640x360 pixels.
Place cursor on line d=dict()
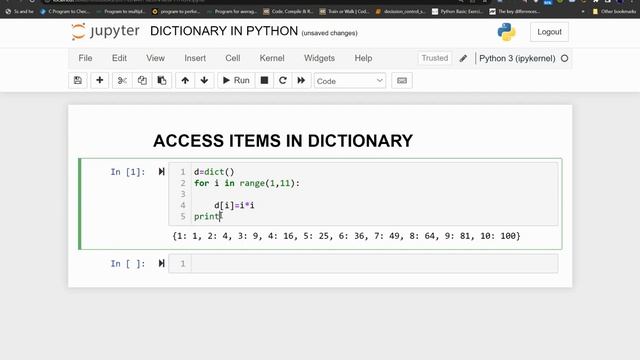click(214, 172)
